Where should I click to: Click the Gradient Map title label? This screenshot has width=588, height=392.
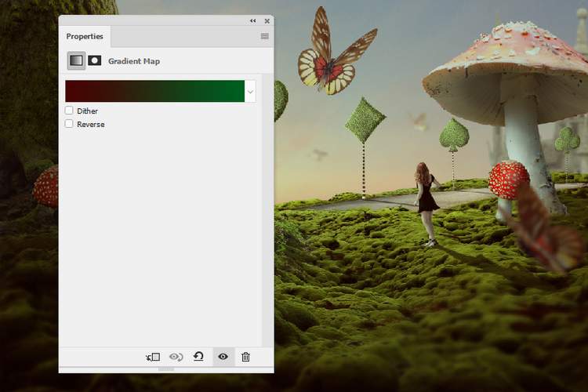tap(133, 60)
